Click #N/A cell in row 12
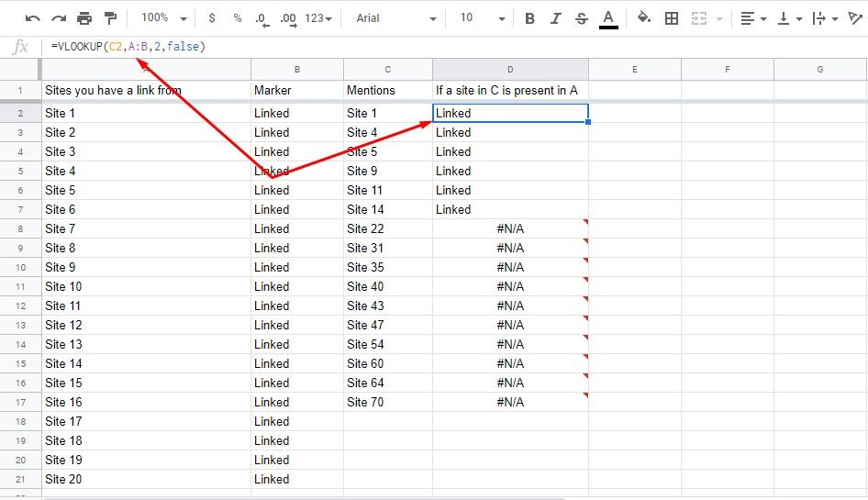Image resolution: width=868 pixels, height=500 pixels. point(510,306)
